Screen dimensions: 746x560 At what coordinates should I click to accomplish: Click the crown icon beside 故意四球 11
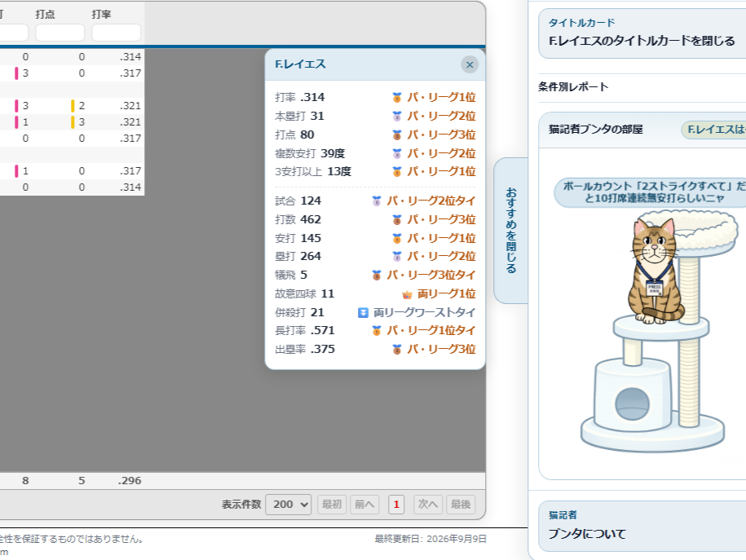[408, 294]
